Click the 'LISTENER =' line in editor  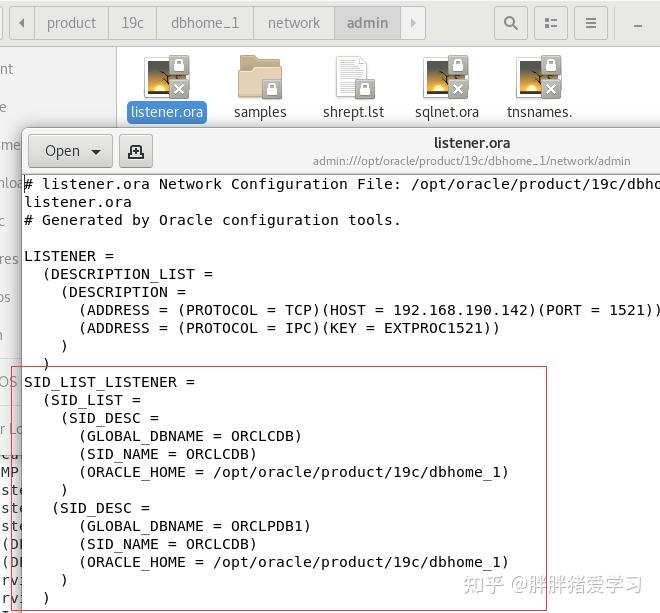[x=69, y=256]
